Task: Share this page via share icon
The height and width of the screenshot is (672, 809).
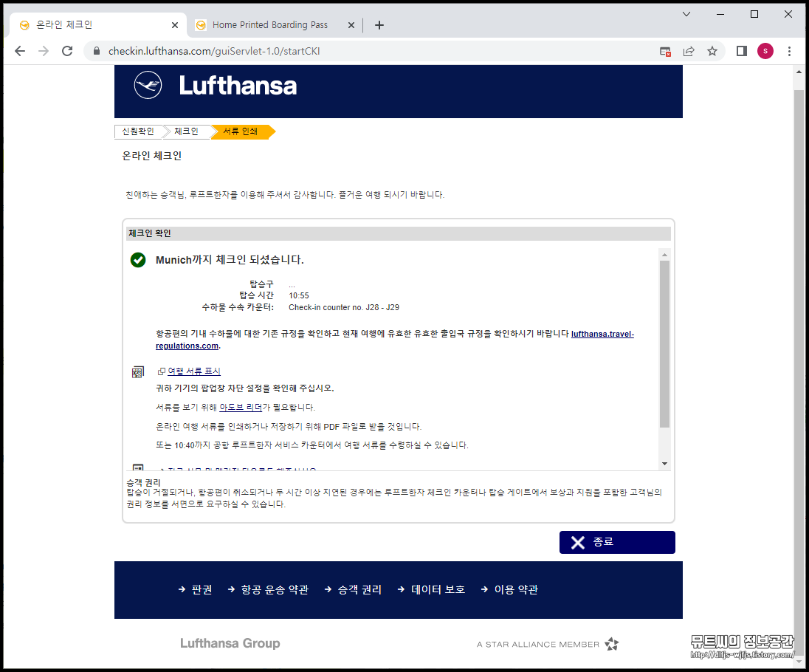Action: [x=689, y=51]
